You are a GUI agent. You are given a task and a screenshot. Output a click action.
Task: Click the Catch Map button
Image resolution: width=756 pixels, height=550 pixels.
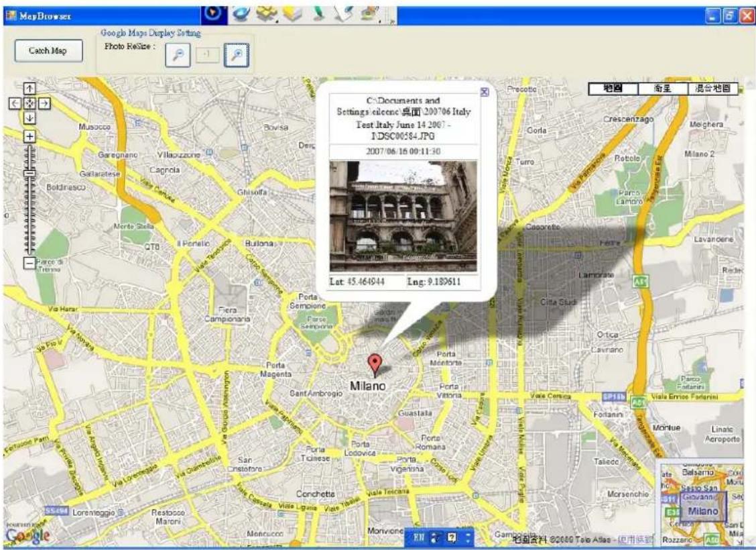[x=48, y=51]
